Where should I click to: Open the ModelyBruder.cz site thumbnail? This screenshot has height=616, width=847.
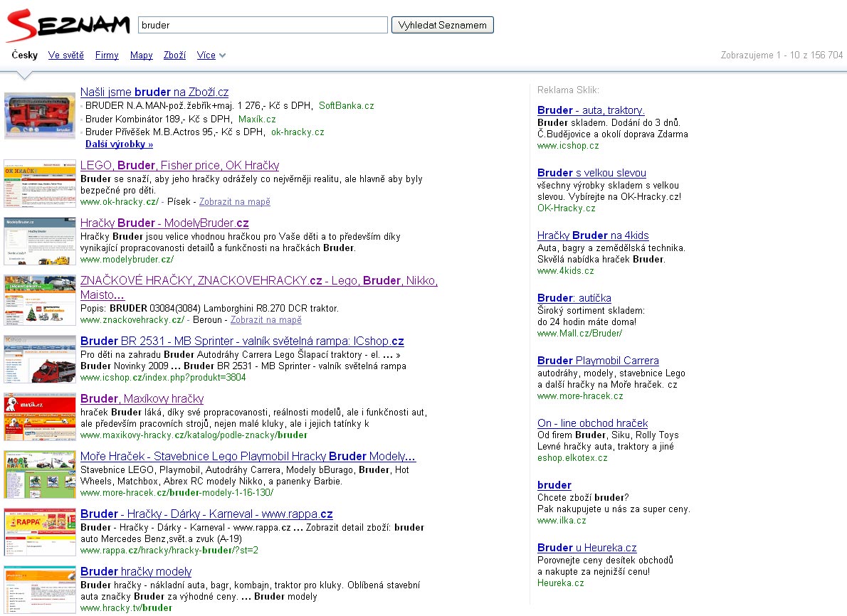(x=39, y=241)
